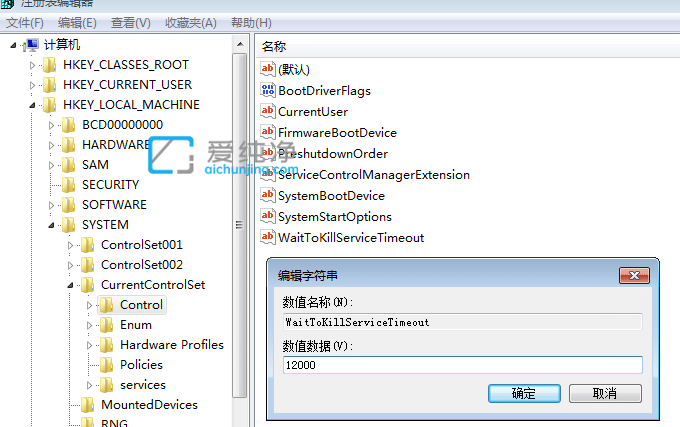Select the ServiceControlManagerExtension value
680x427 pixels.
coord(373,175)
